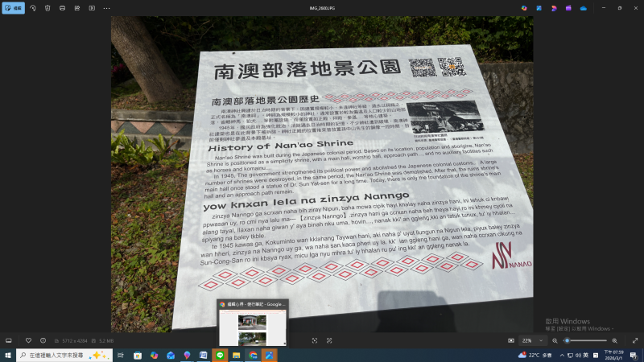The image size is (644, 362).
Task: Open Task View on the taskbar
Action: click(121, 356)
